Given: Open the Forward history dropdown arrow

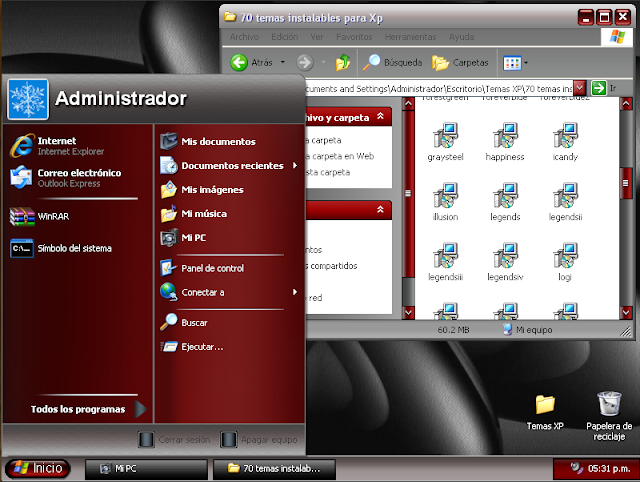Looking at the screenshot, I should pos(323,62).
